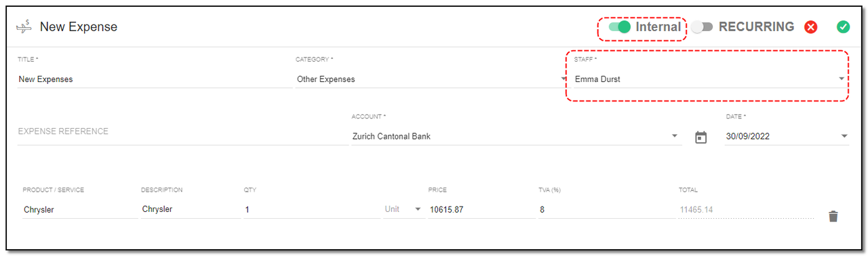Click the Total field showing 11465.14
This screenshot has width=868, height=256.
click(745, 209)
